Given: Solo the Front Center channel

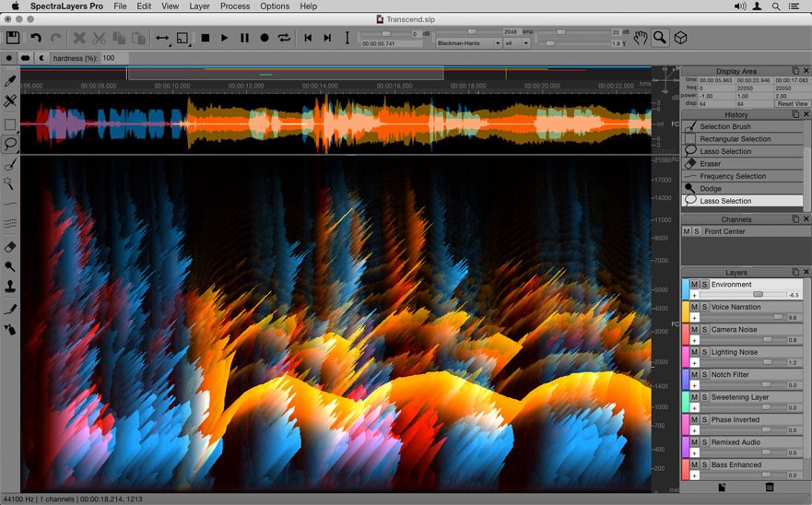Looking at the screenshot, I should pyautogui.click(x=697, y=231).
